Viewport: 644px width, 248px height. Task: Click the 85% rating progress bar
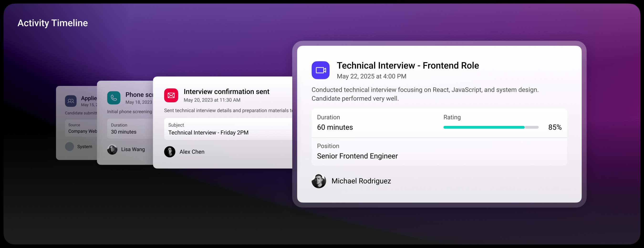(491, 127)
